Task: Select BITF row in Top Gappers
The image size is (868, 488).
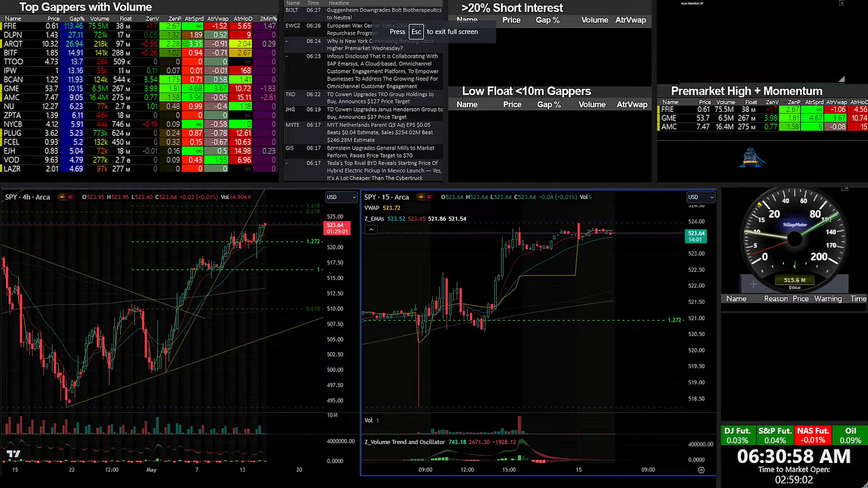Action: [139, 53]
